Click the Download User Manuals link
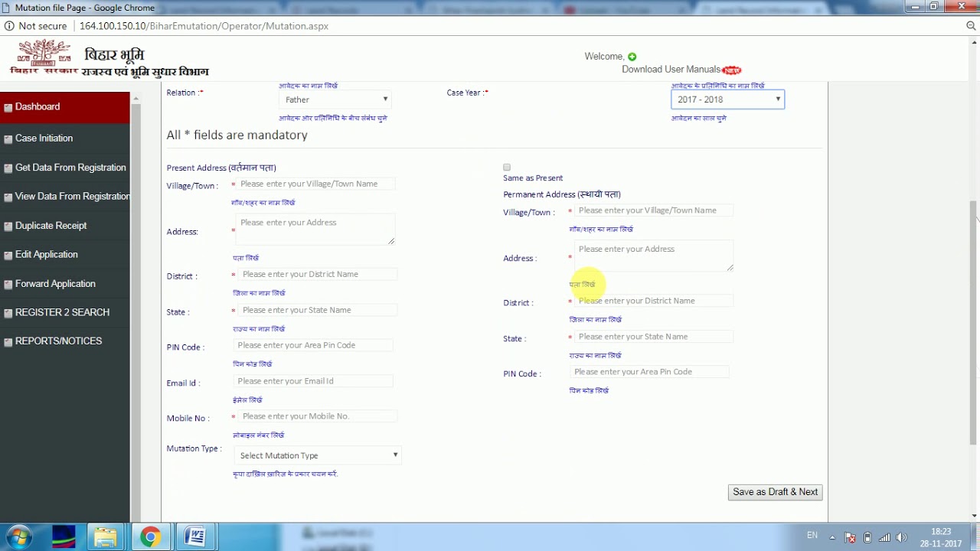The image size is (980, 551). tap(671, 70)
